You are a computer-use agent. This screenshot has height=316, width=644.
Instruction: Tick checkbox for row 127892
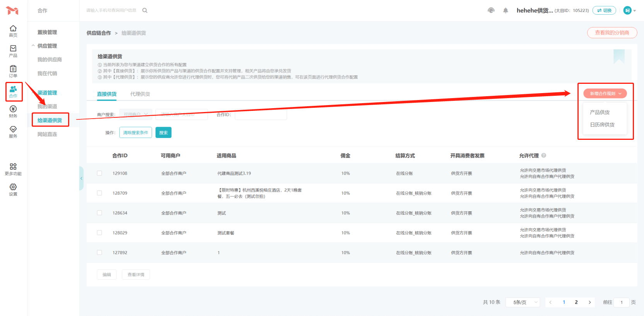(x=99, y=253)
